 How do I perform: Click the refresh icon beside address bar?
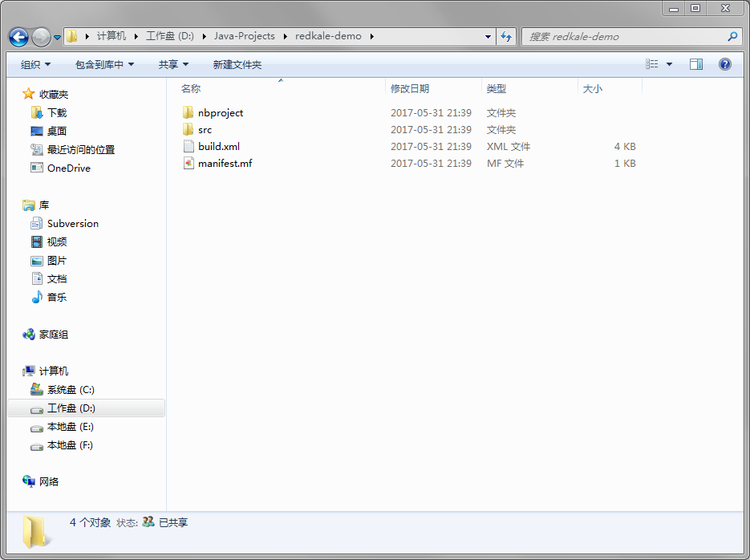506,36
